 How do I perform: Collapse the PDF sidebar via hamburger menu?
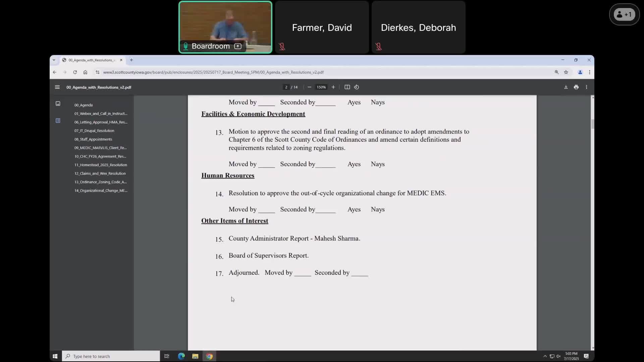pyautogui.click(x=57, y=87)
